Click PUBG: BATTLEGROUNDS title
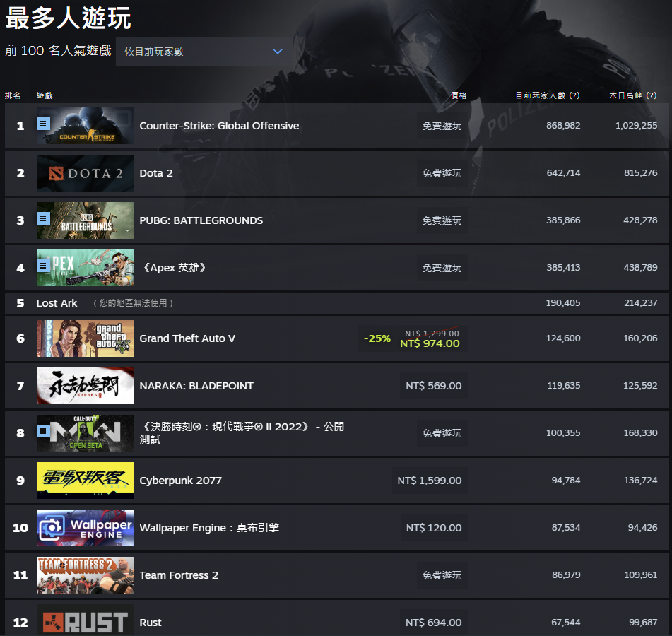Screen dimensions: 672x636 201,220
